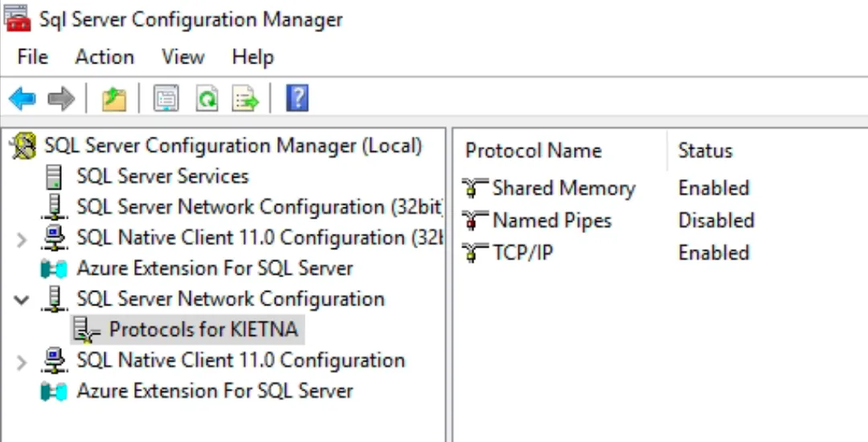Expand the lower SQL Native Client 11.0 Configuration

(x=21, y=362)
